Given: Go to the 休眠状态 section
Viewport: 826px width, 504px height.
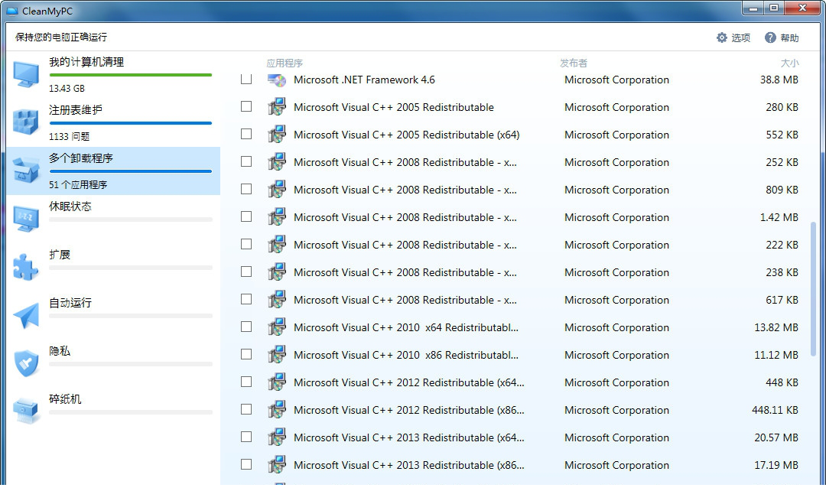Looking at the screenshot, I should pyautogui.click(x=113, y=219).
